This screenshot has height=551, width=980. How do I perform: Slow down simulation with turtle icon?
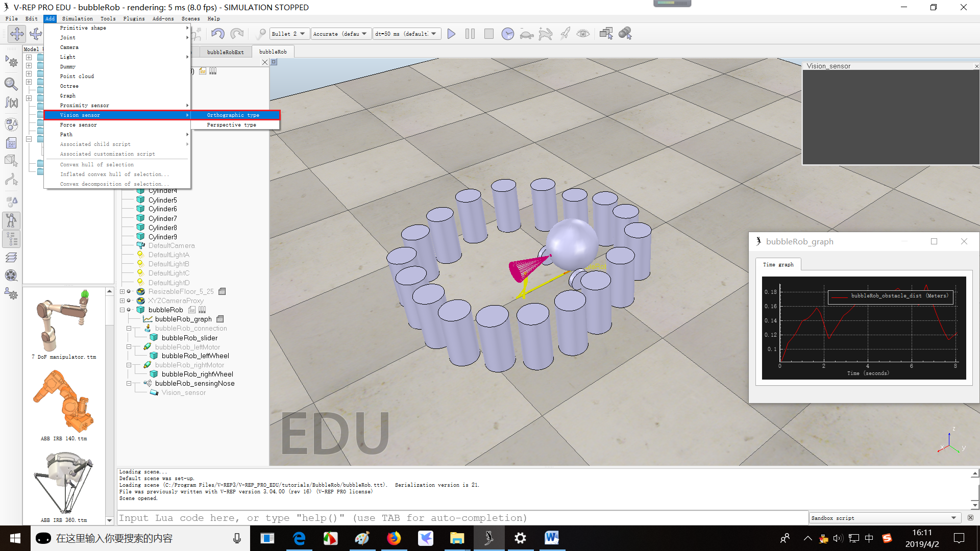pos(526,34)
